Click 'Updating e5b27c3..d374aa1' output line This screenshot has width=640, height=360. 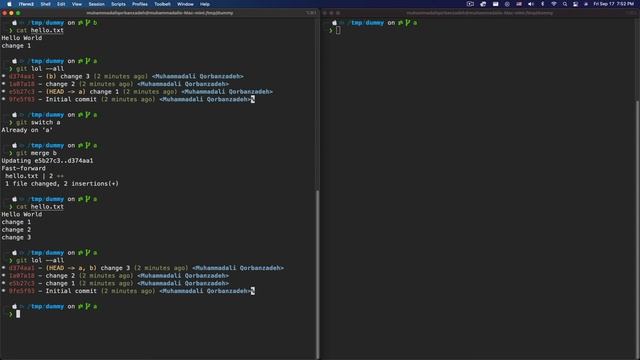point(47,161)
